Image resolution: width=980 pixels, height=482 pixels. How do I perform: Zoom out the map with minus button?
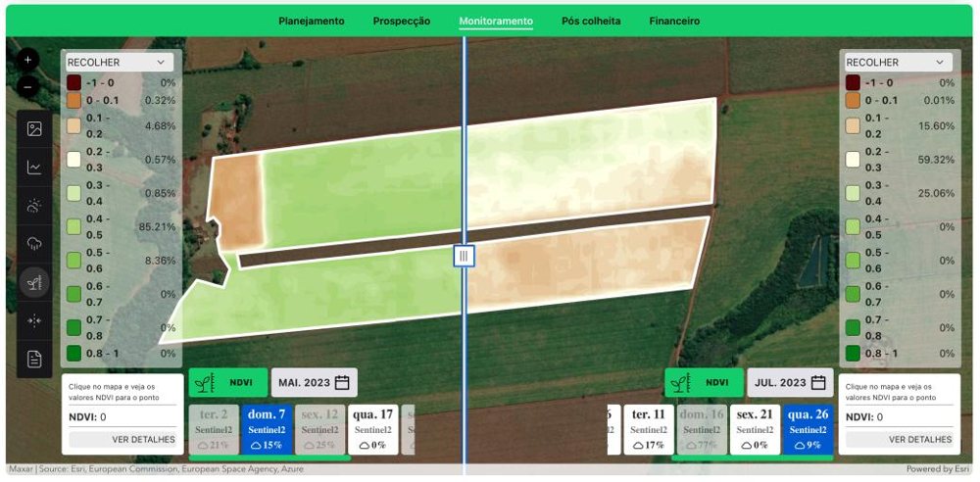click(27, 87)
